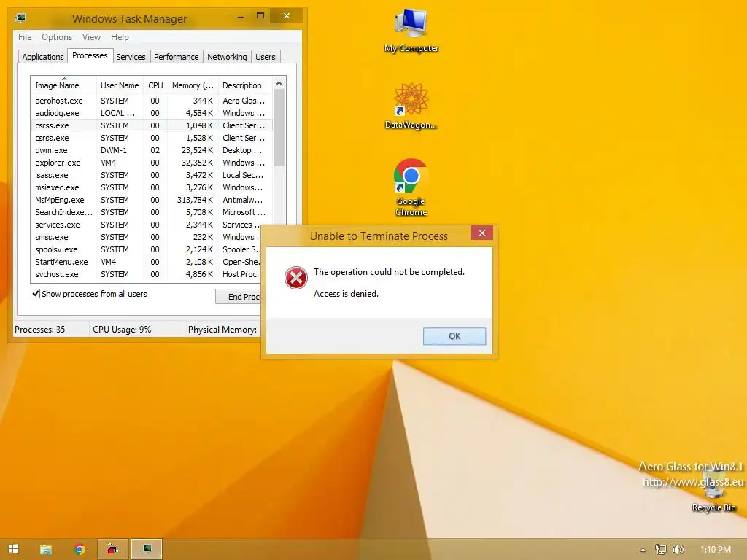Select the Processes tab
747x560 pixels.
pyautogui.click(x=90, y=55)
